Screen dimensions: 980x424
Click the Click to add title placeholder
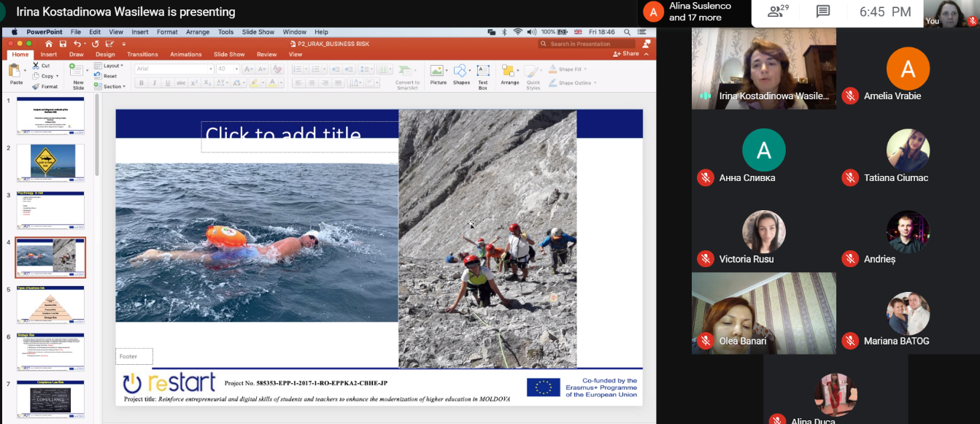coord(300,136)
